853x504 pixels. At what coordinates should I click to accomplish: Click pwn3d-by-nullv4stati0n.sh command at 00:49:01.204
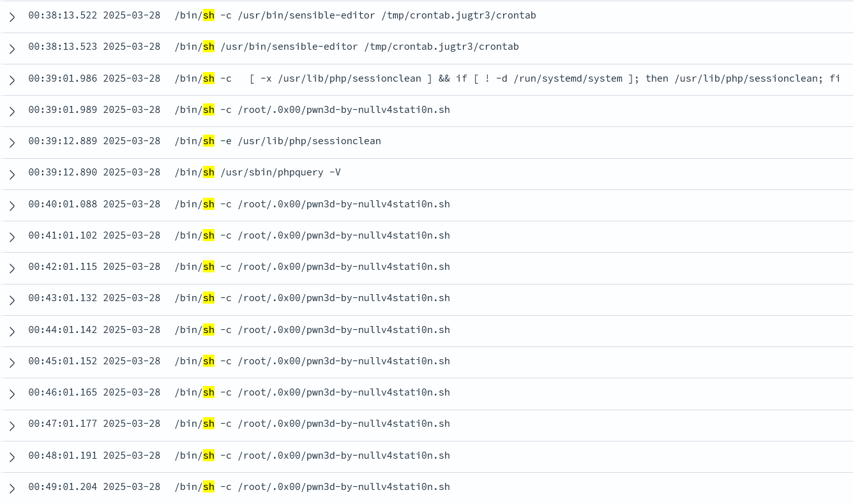click(x=312, y=487)
